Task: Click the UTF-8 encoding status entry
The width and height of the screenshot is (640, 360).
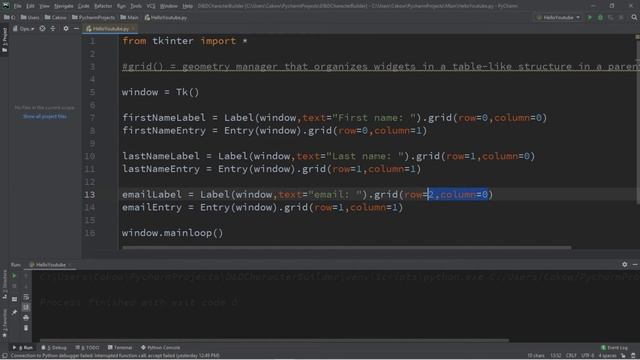Action: [588, 356]
